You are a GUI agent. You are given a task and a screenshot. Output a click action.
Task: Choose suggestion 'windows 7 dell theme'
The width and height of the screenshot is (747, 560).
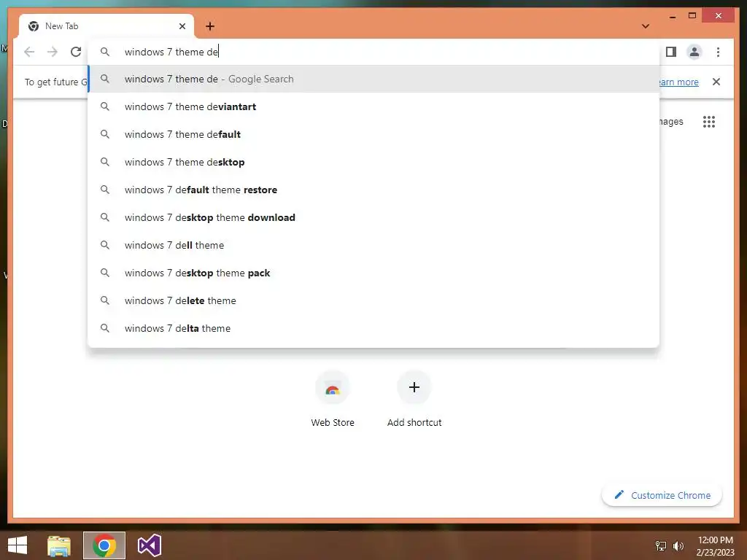click(373, 245)
